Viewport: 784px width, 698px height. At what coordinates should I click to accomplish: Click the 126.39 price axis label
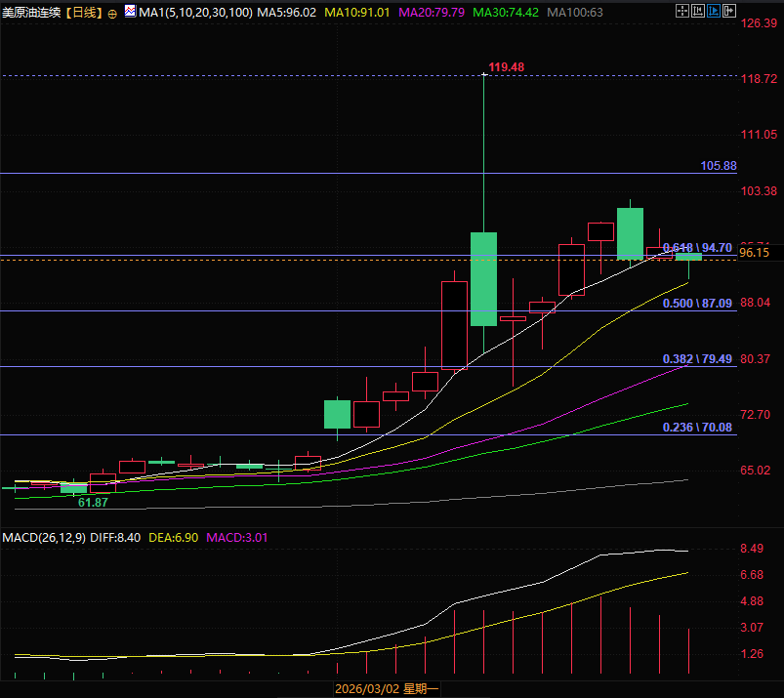(x=759, y=23)
